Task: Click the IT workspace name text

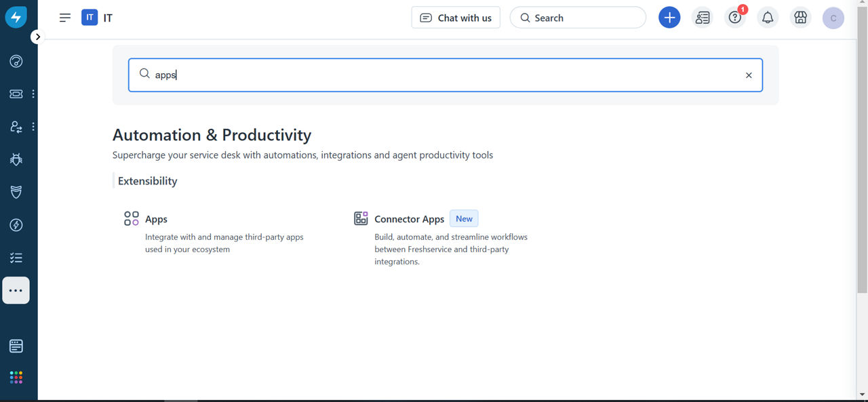Action: tap(108, 18)
